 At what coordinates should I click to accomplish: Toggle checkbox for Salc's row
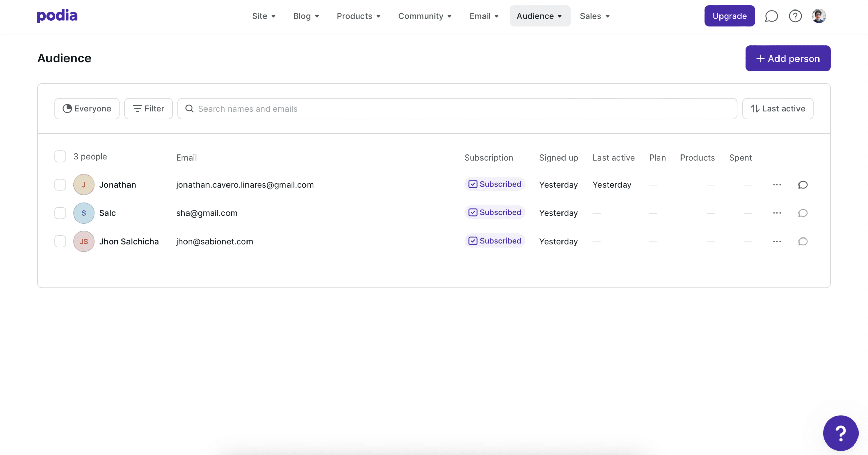[60, 213]
